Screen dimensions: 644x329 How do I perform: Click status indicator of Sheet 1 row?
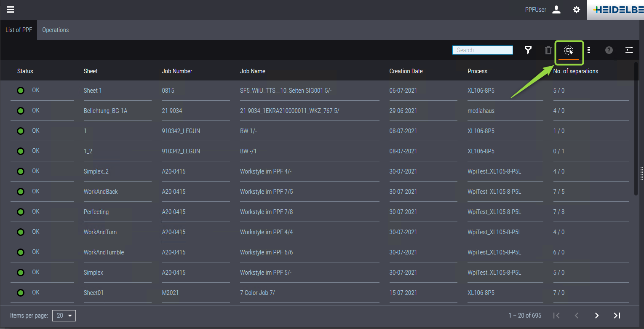20,91
